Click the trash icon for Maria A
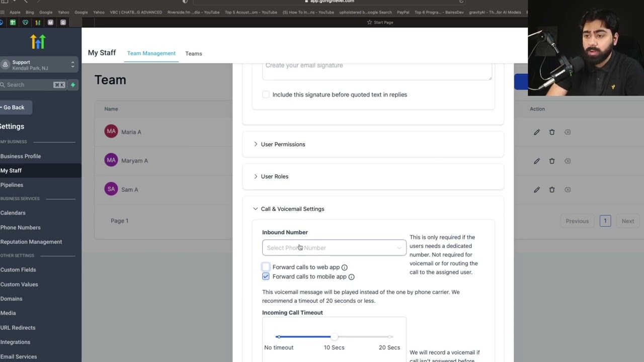Screen dimensions: 644x362 click(552, 132)
